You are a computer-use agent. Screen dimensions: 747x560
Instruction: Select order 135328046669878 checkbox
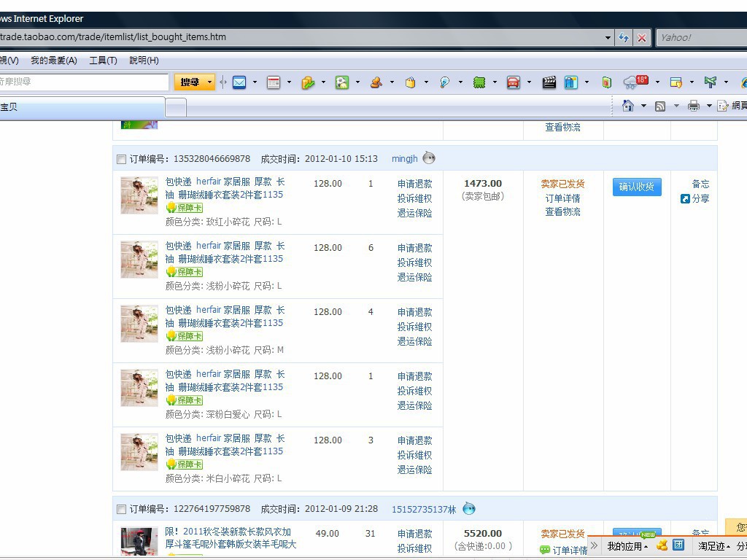(122, 159)
